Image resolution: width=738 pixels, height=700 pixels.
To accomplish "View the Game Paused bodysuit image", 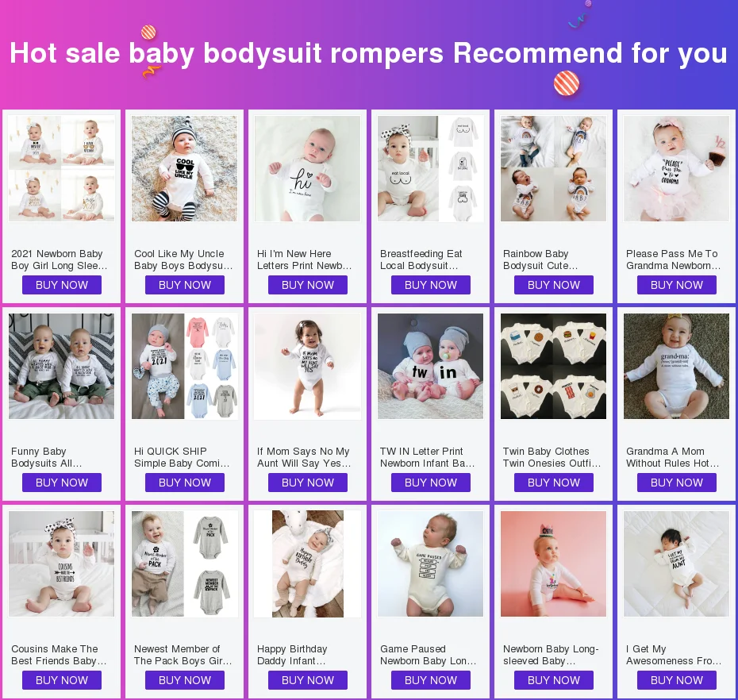I will point(430,564).
